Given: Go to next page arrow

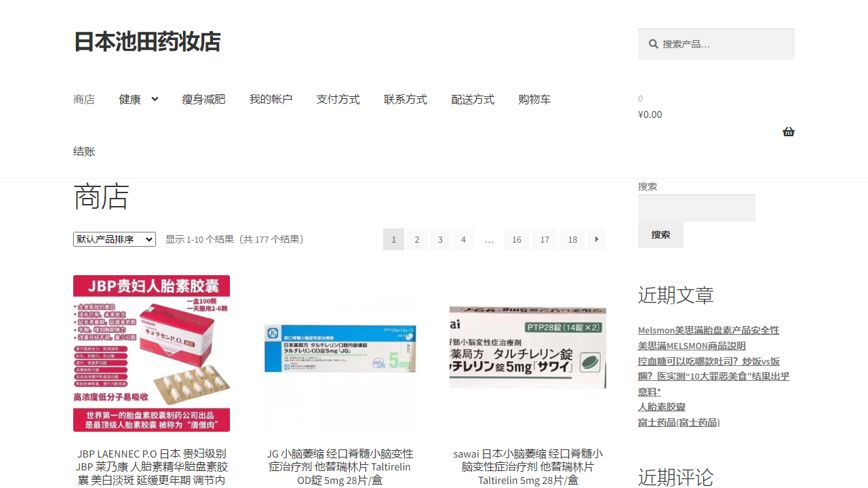Looking at the screenshot, I should click(597, 239).
